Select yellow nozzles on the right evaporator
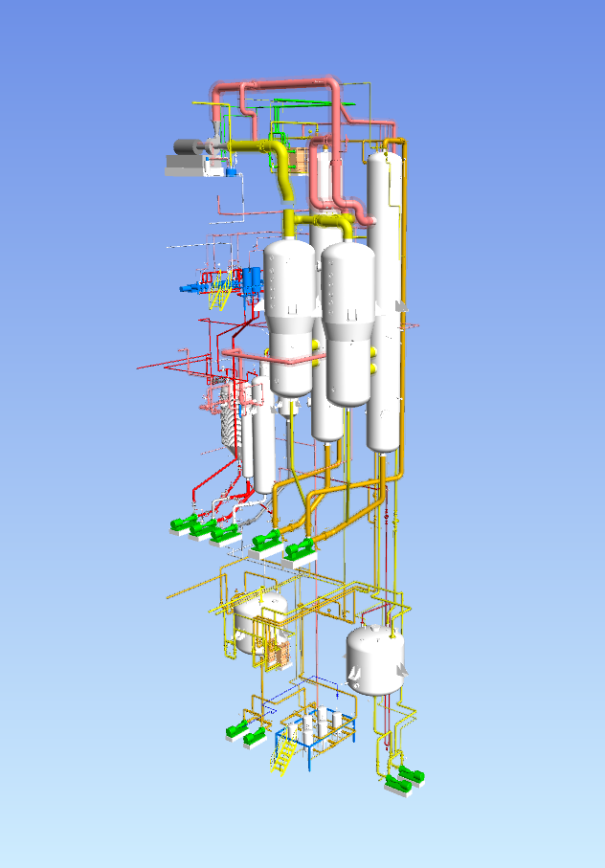Screen dimensions: 605x868 pyautogui.click(x=373, y=359)
